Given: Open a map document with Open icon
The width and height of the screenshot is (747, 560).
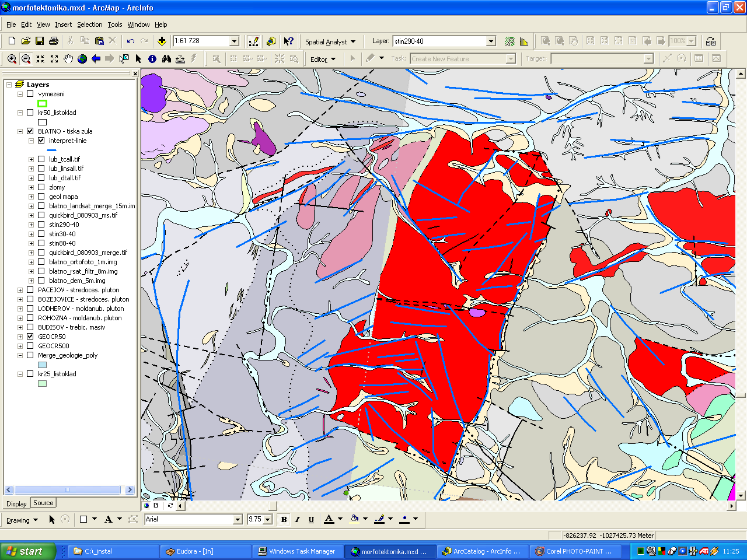Looking at the screenshot, I should coord(26,41).
